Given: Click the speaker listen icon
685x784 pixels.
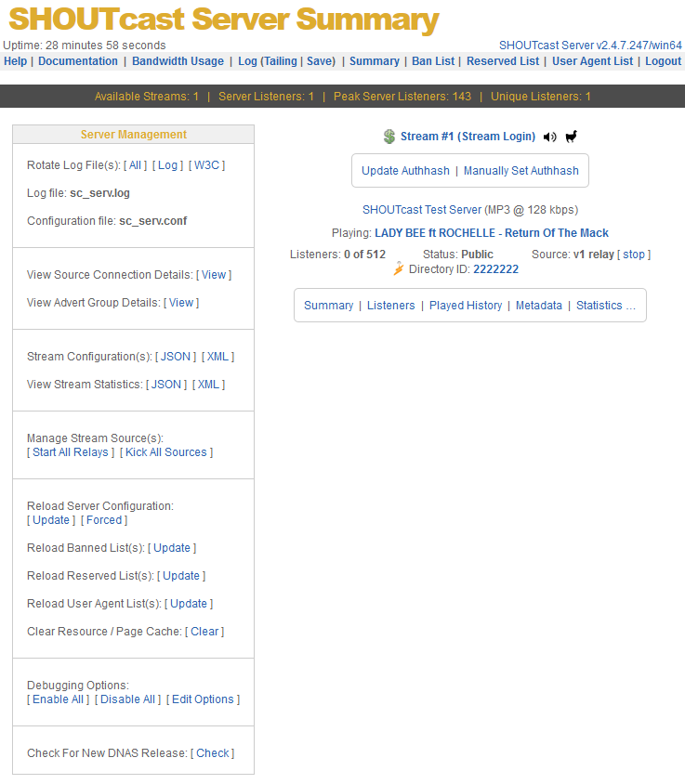Looking at the screenshot, I should 550,137.
